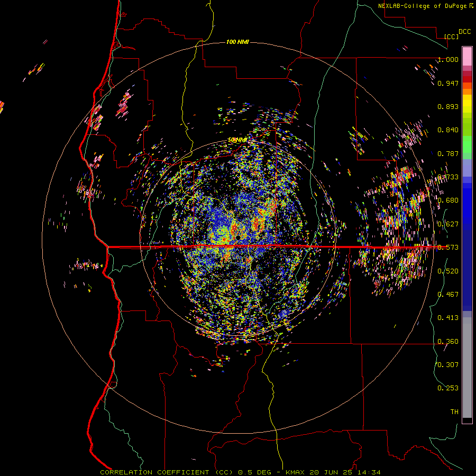Click the [CC] label above color bar
The height and width of the screenshot is (476, 476).
tap(452, 36)
